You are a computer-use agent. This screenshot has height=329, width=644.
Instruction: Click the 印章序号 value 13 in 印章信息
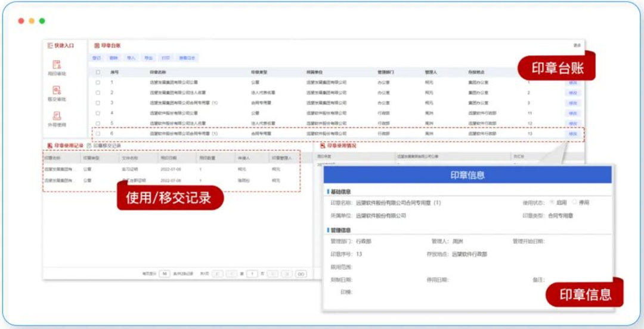[x=359, y=254]
